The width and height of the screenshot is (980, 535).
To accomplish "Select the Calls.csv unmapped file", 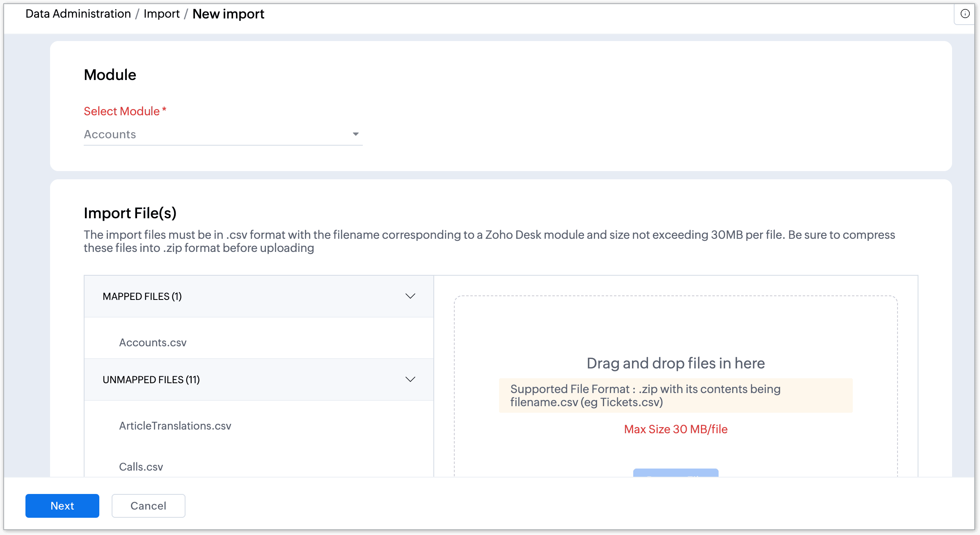I will click(141, 467).
